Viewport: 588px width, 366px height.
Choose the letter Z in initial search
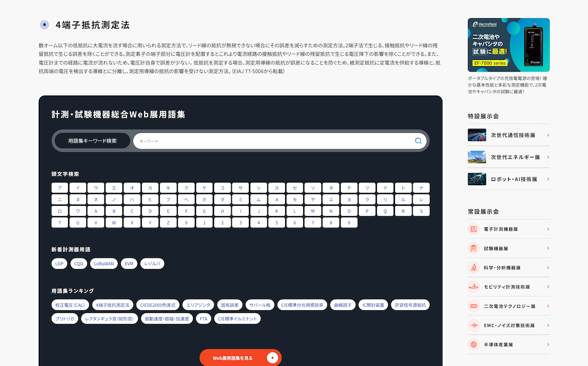168,223
